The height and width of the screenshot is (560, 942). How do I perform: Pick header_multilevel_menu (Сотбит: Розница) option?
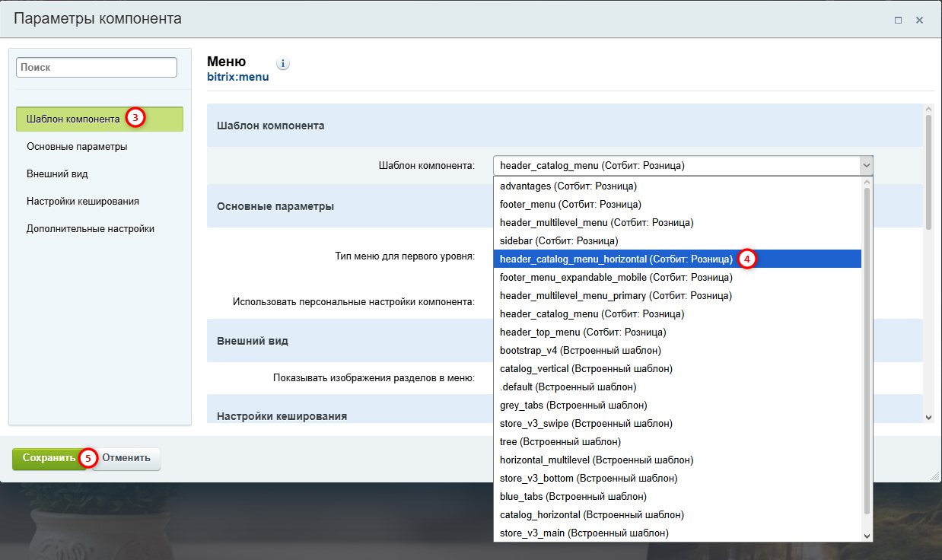click(x=677, y=222)
